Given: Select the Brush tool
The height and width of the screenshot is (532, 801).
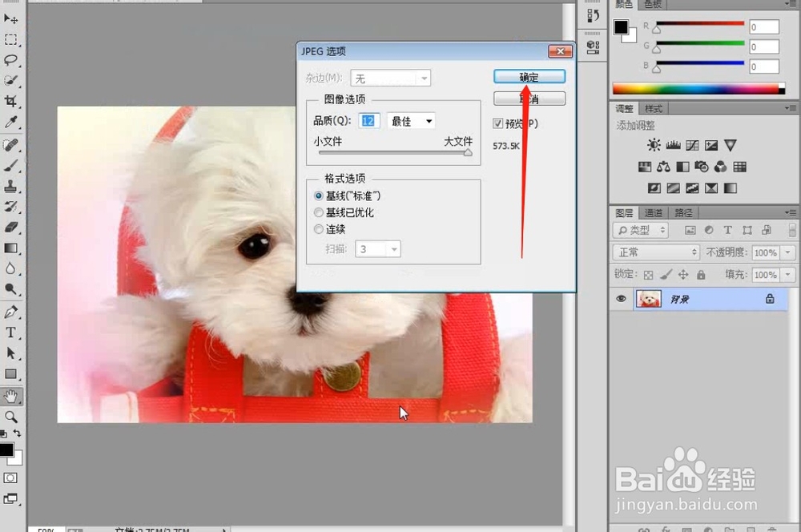Looking at the screenshot, I should pyautogui.click(x=10, y=166).
